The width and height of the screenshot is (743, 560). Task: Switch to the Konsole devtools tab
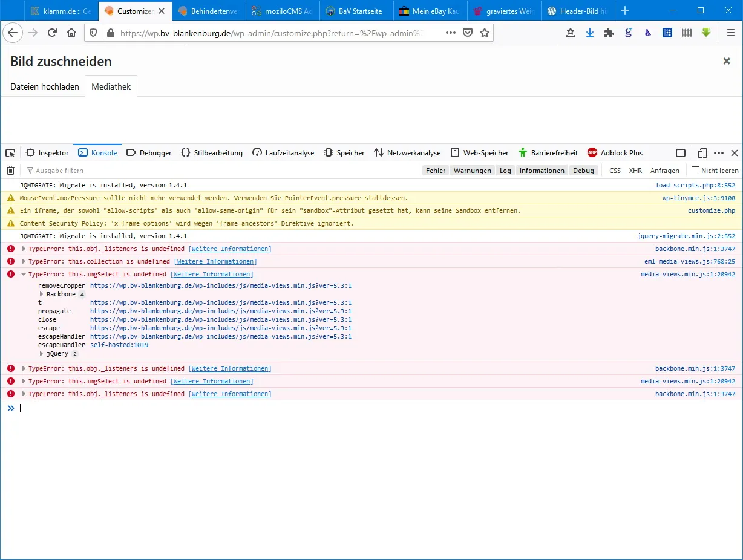(97, 153)
